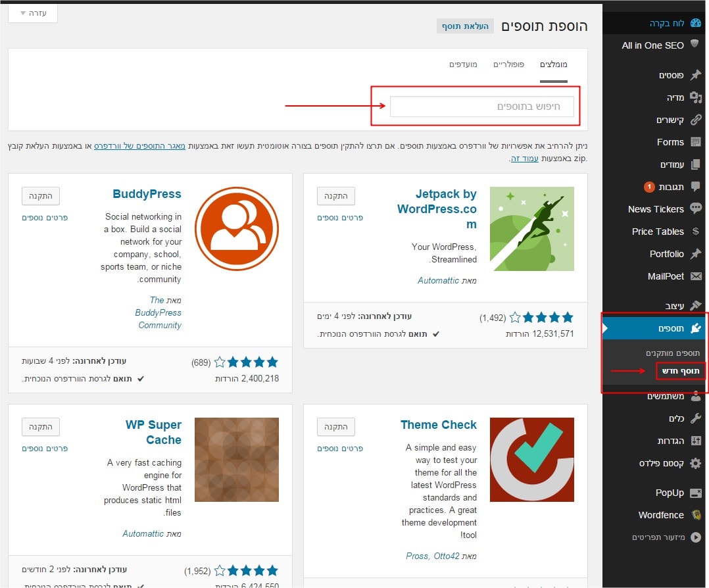Click the העלאת תוסף upload button
The height and width of the screenshot is (588, 709).
(465, 26)
